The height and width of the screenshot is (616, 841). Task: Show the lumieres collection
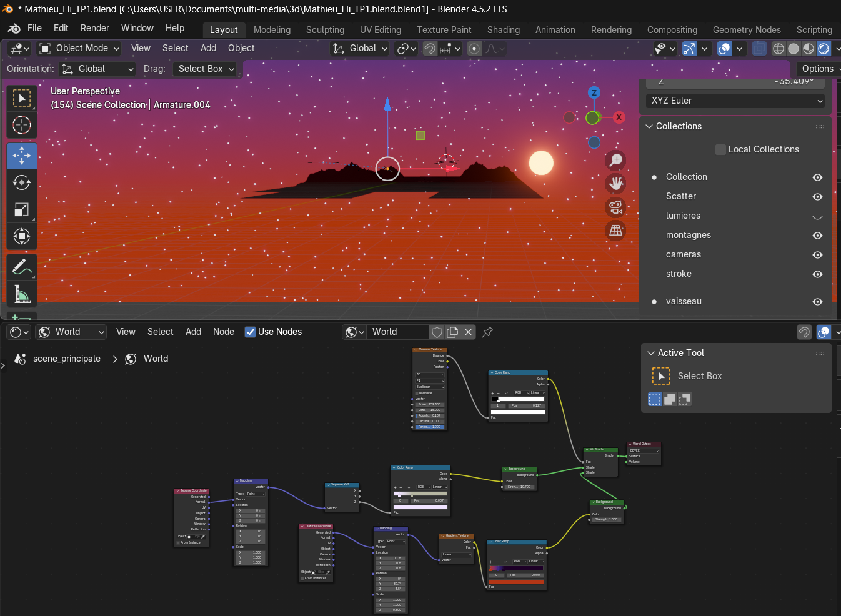click(817, 216)
